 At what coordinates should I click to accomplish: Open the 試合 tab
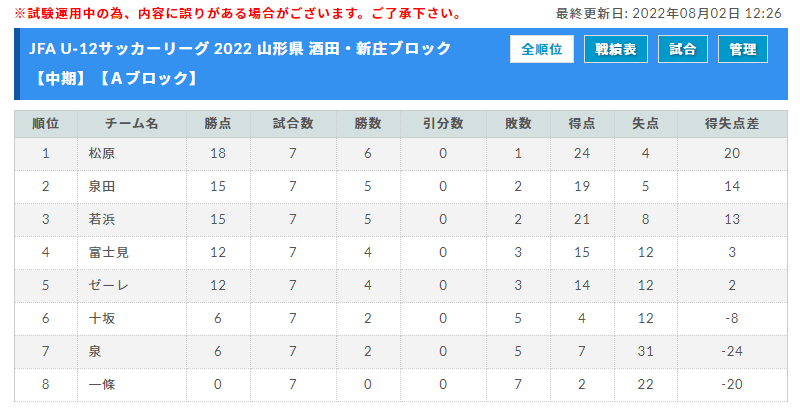[x=682, y=49]
